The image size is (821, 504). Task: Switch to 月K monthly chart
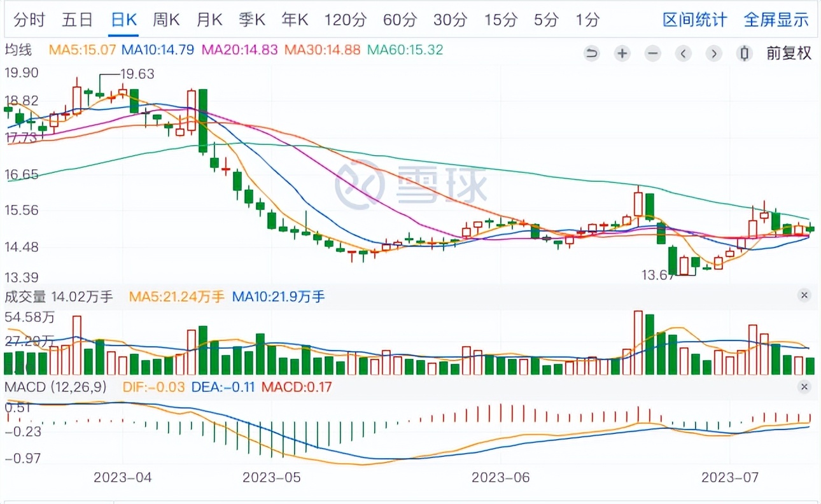coord(209,20)
